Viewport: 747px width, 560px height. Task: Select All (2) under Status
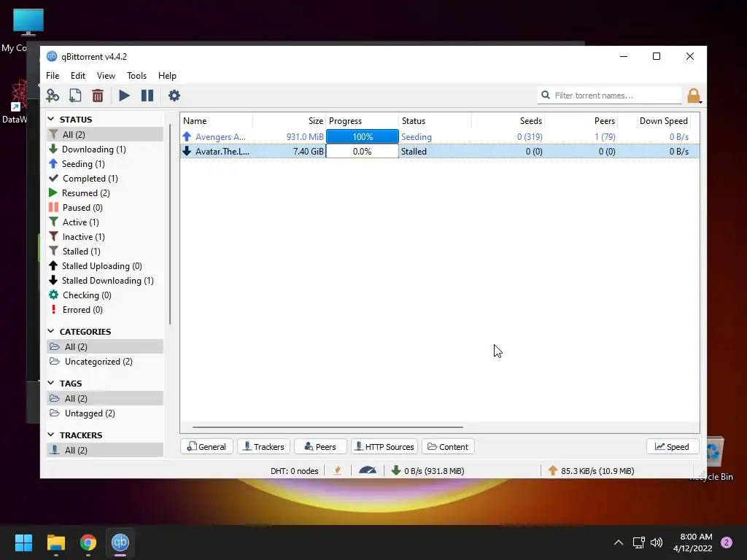pyautogui.click(x=105, y=135)
